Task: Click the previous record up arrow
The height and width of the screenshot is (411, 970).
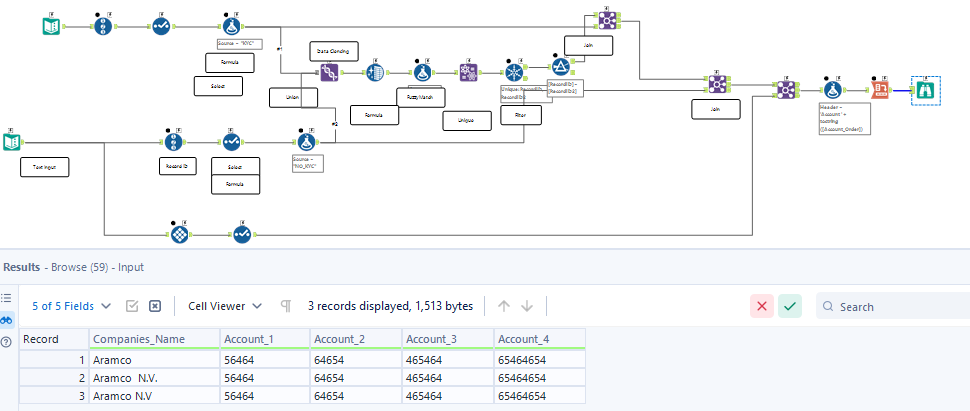Action: click(x=504, y=306)
